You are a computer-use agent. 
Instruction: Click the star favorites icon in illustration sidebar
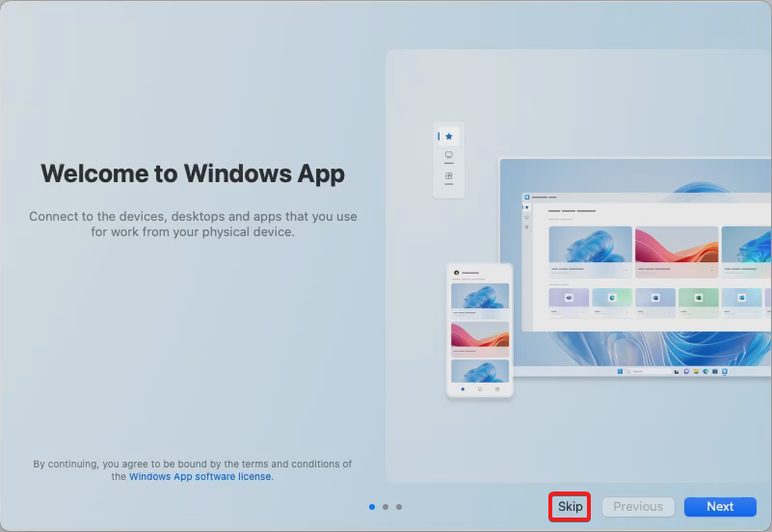[x=448, y=136]
